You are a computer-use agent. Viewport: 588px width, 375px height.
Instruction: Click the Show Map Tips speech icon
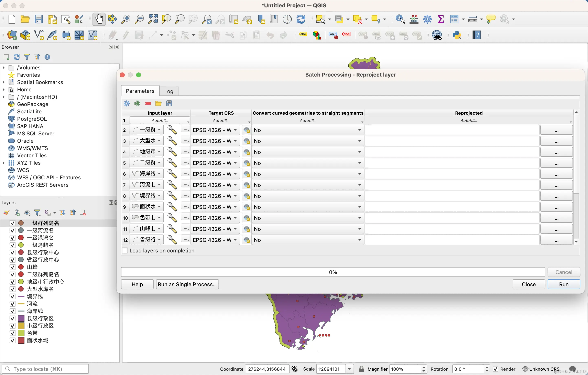pyautogui.click(x=491, y=19)
